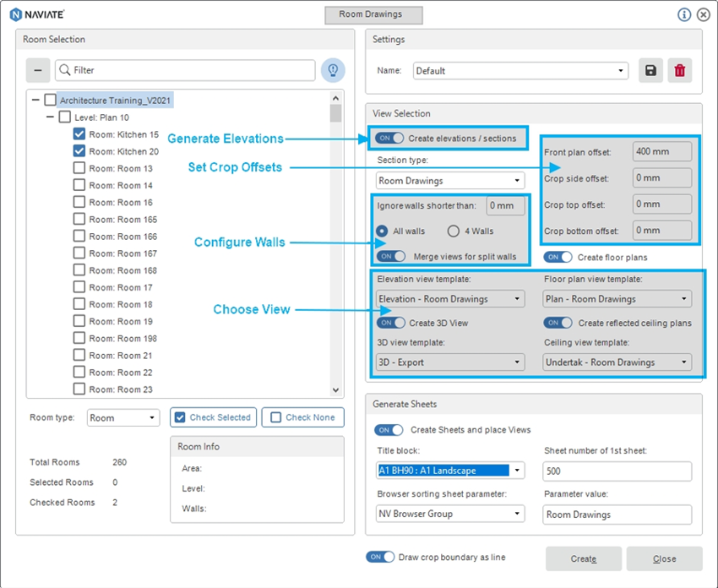Click the info icon in title bar
Screen dimensions: 718x588
click(684, 14)
